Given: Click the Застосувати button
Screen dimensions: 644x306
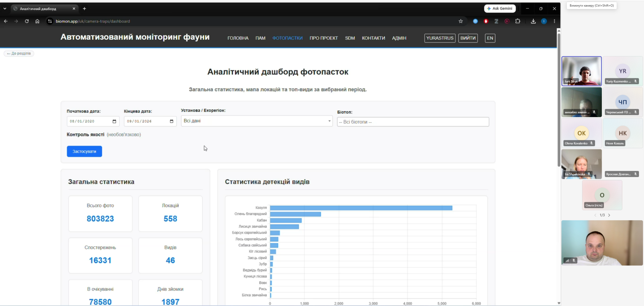Looking at the screenshot, I should (x=84, y=151).
